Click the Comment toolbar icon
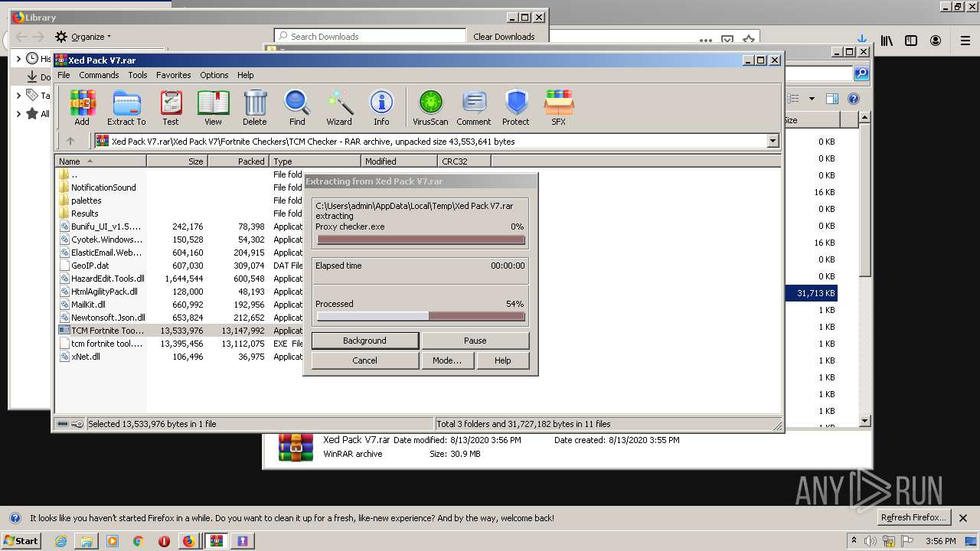This screenshot has width=980, height=551. click(474, 107)
